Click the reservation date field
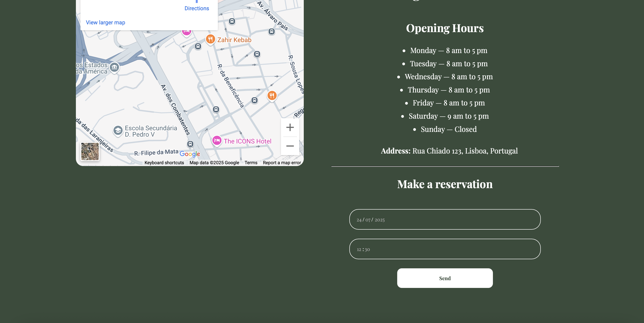 pyautogui.click(x=445, y=219)
